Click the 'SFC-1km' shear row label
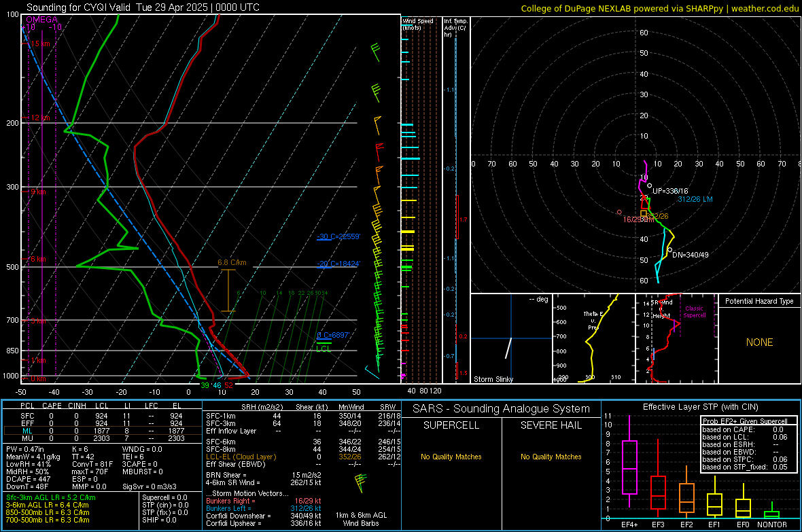The width and height of the screenshot is (802, 532). [221, 416]
